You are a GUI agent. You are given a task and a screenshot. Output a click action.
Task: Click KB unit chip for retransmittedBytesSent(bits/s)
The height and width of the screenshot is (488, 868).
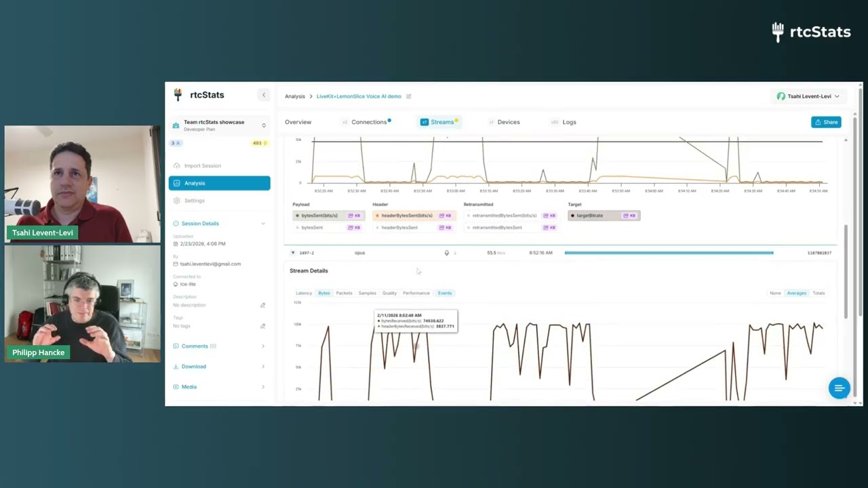(550, 216)
